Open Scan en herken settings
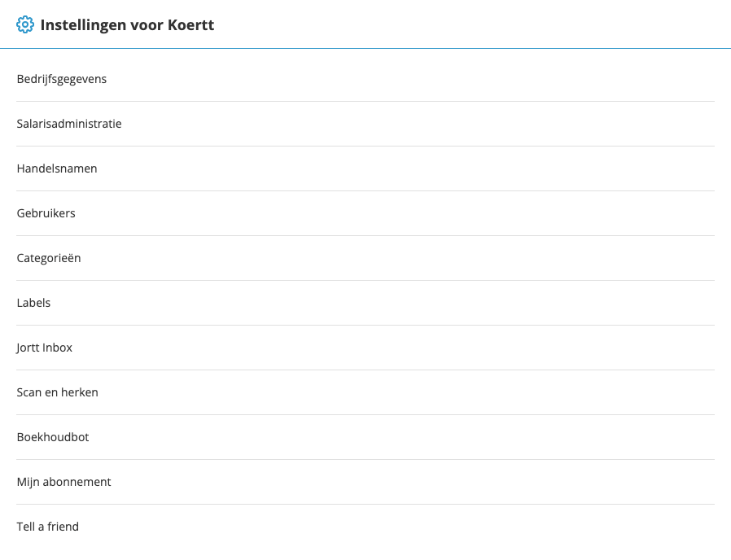Image resolution: width=731 pixels, height=560 pixels. tap(58, 392)
